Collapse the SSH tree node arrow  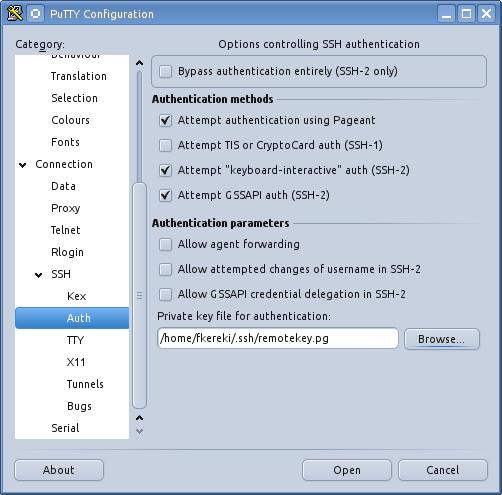pyautogui.click(x=39, y=275)
